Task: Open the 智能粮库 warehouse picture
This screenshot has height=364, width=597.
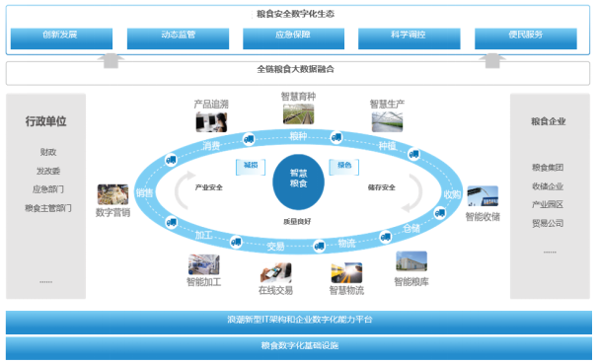Action: pos(411,261)
